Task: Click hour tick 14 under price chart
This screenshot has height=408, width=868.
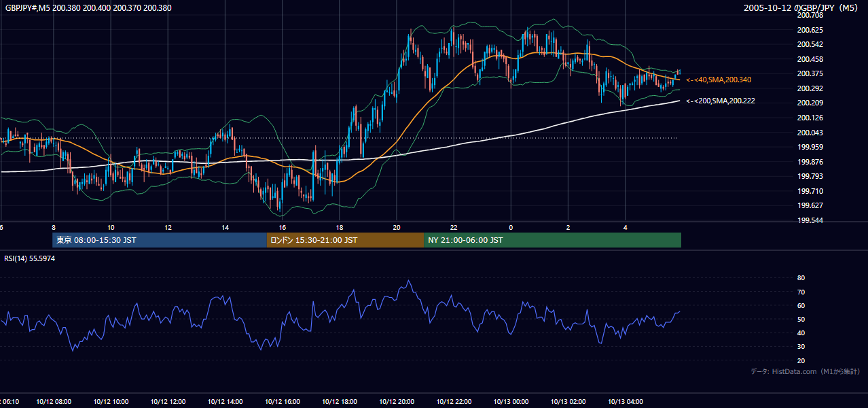Action: click(x=225, y=228)
